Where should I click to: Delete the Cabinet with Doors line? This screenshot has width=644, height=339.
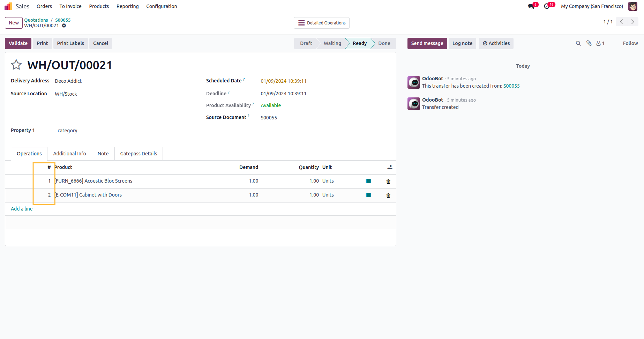[388, 196]
